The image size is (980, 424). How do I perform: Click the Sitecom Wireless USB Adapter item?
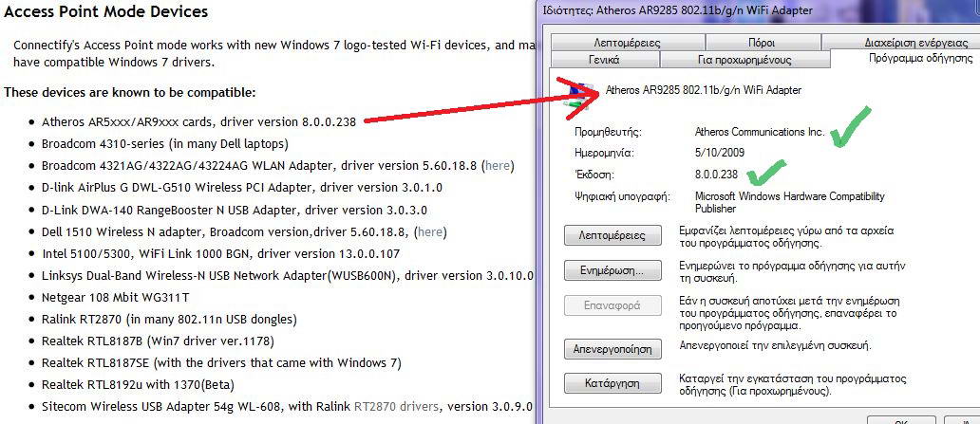pyautogui.click(x=287, y=407)
